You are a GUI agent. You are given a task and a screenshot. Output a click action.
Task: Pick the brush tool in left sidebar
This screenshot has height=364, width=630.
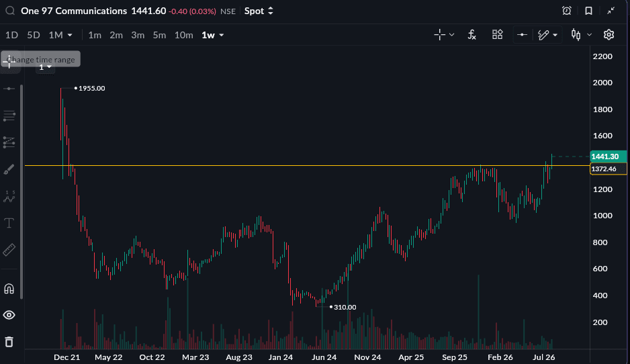pyautogui.click(x=9, y=169)
